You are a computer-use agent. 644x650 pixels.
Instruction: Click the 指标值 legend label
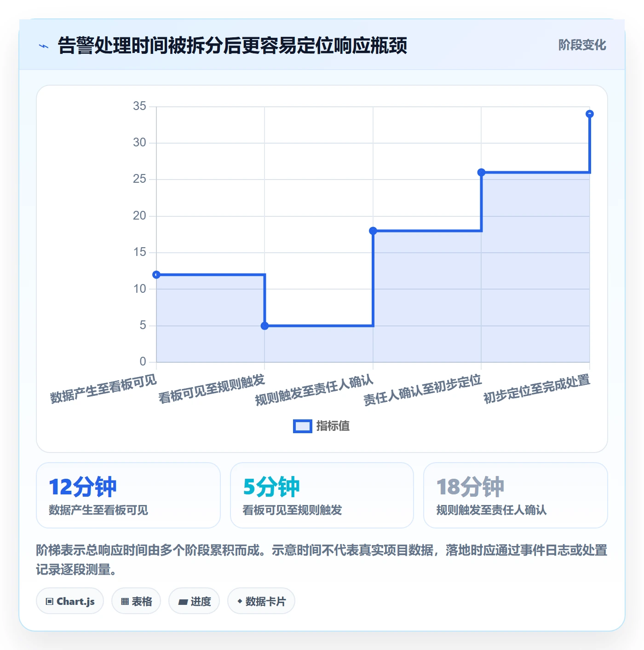pos(333,426)
